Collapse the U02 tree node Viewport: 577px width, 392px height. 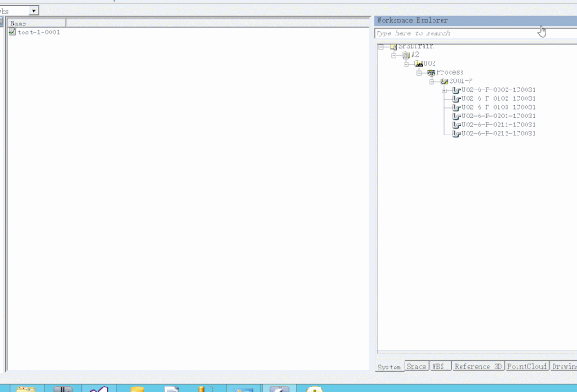click(406, 64)
